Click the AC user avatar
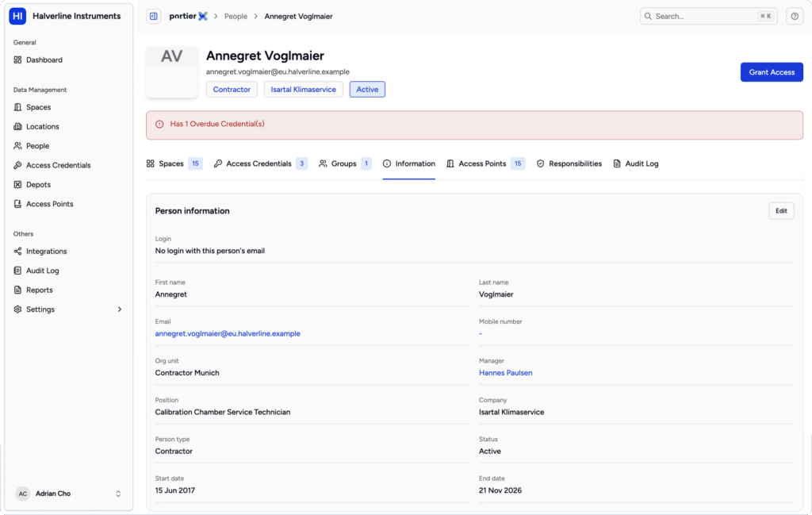 pos(23,494)
